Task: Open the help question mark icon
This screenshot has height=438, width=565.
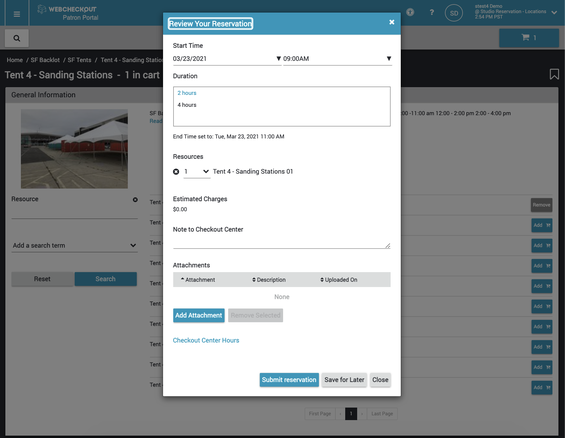Action: tap(432, 13)
